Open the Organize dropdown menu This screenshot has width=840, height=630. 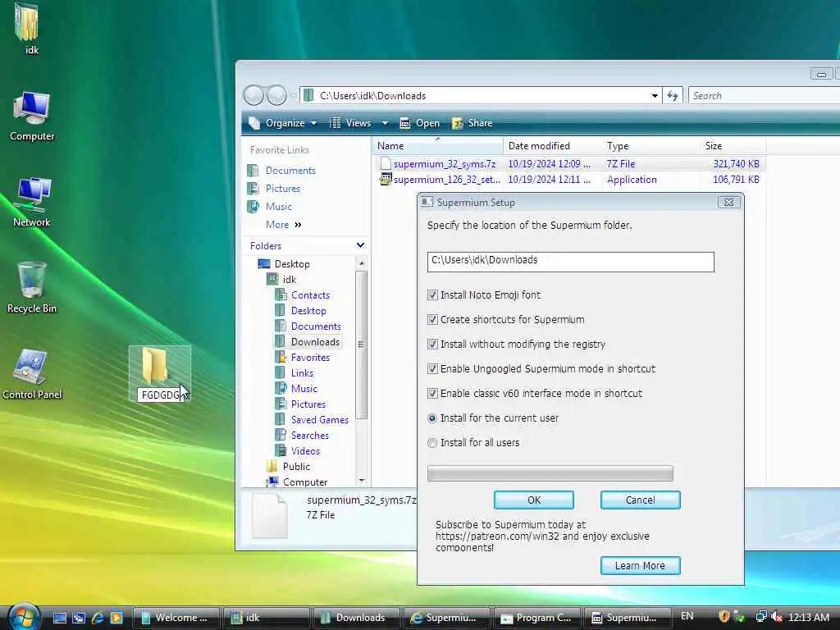(x=282, y=123)
